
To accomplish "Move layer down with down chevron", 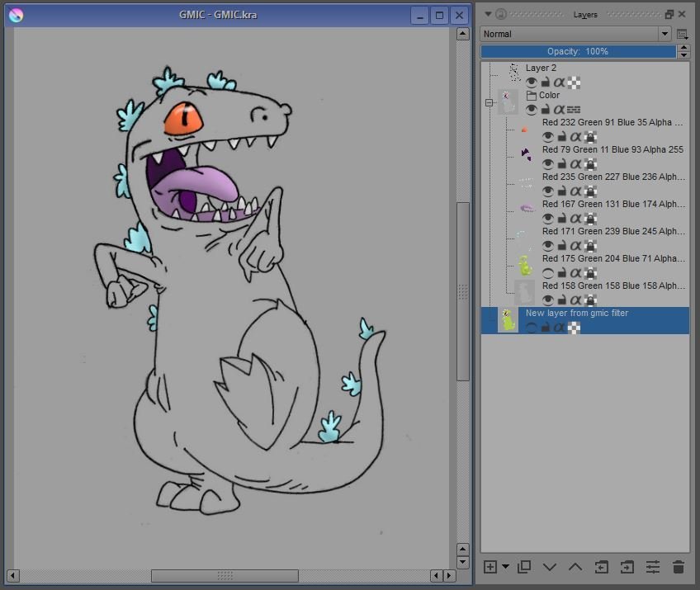I will tap(550, 567).
